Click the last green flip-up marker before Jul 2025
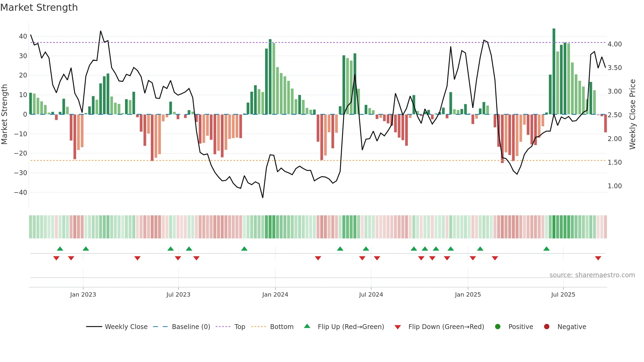This screenshot has height=362, width=644. (547, 249)
